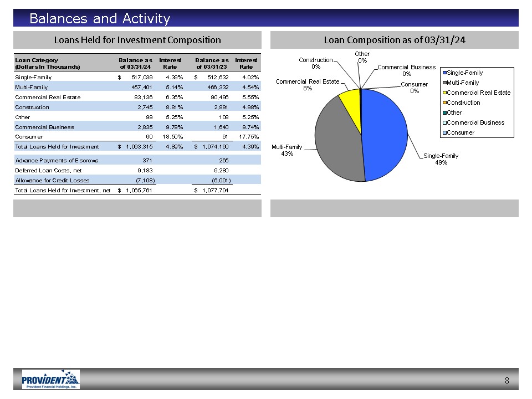Viewport: 532px width, 399px height.
Task: Click the Balances and Activity slide title
Action: (100, 19)
